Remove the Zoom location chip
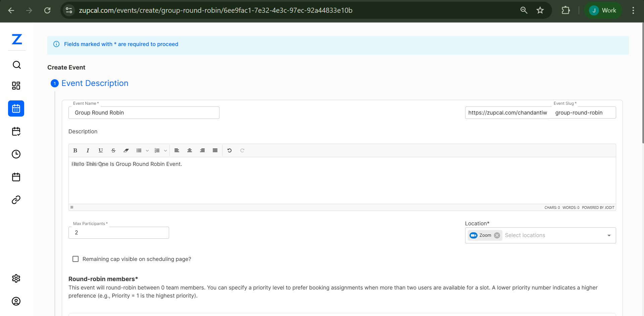The height and width of the screenshot is (316, 644). click(x=497, y=235)
